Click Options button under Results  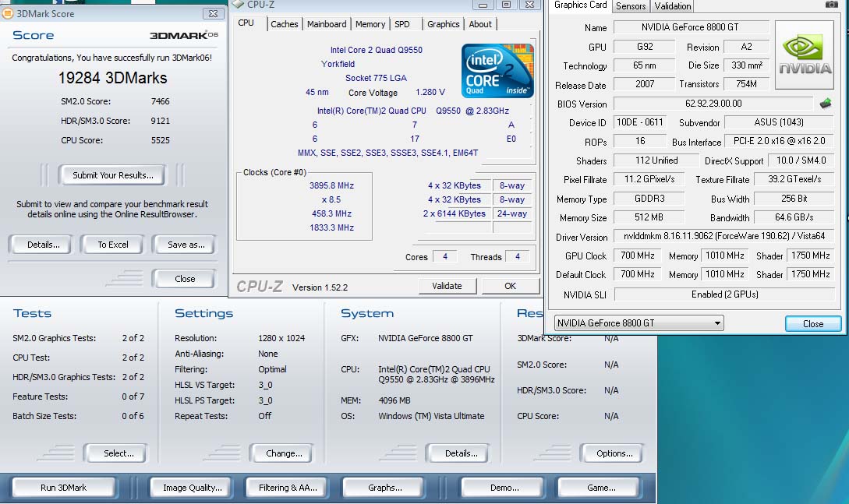click(x=614, y=453)
